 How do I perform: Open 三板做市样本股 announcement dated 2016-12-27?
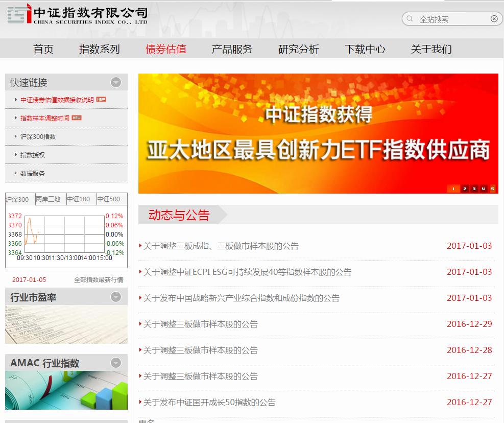[201, 377]
